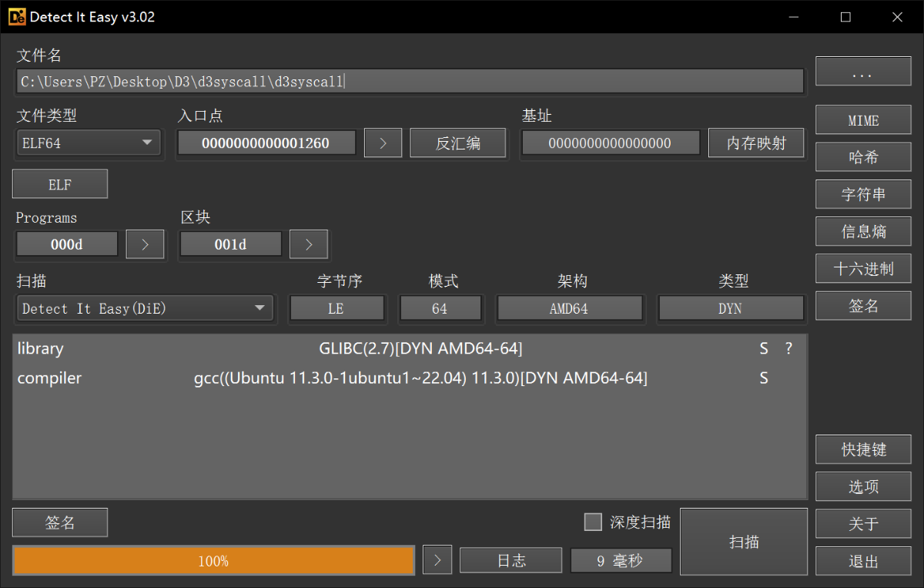
Task: Toggle the 深度扫描 deep scan checkbox
Action: [x=593, y=522]
